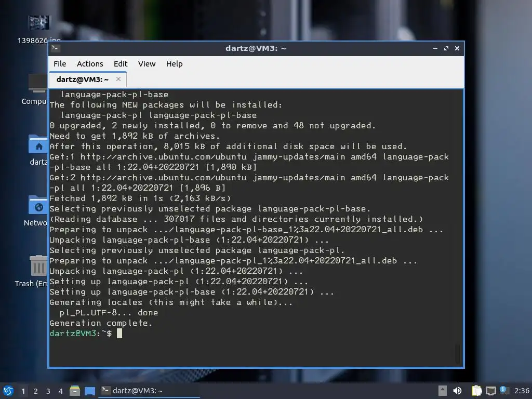The image size is (532, 399).
Task: Click at the dartz@VM3:~$ prompt cursor
Action: point(119,333)
